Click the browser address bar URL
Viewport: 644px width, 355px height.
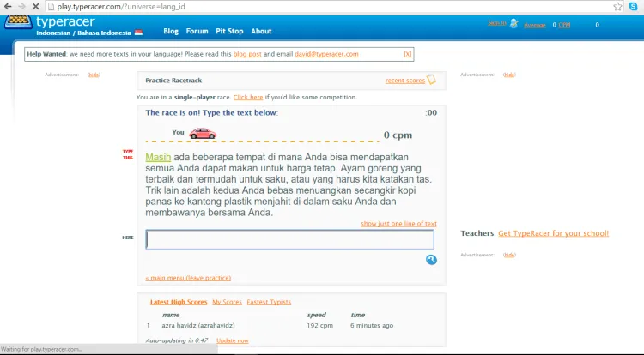(x=121, y=7)
